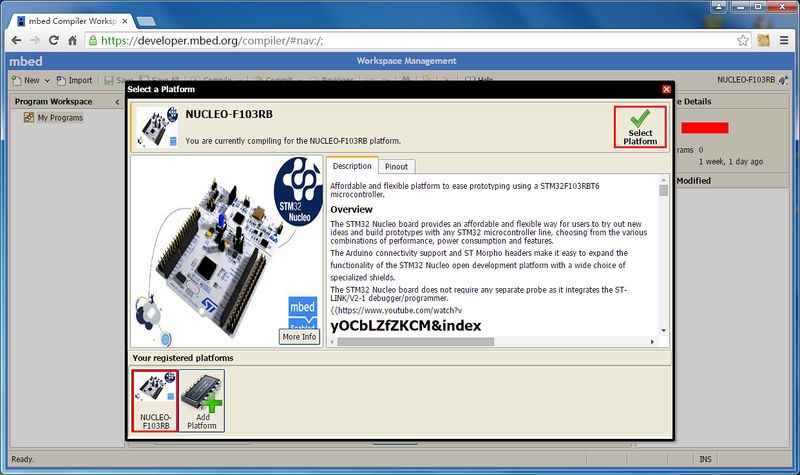
Task: Click the youtube.com/watch link text
Action: [396, 310]
